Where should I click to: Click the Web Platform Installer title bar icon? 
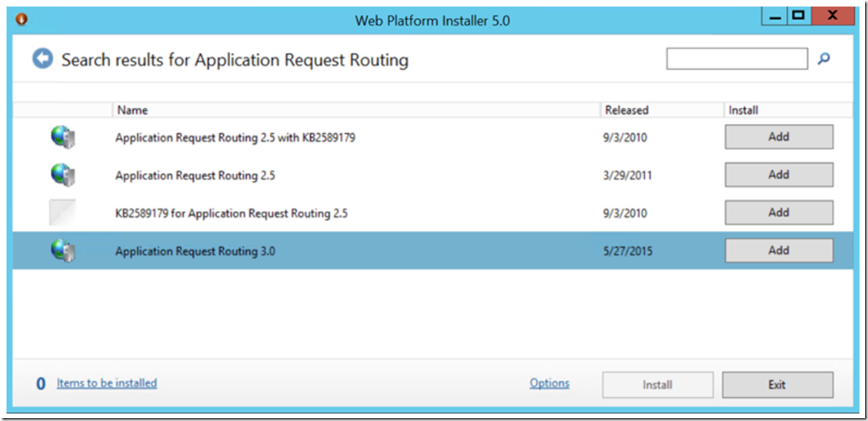click(22, 20)
